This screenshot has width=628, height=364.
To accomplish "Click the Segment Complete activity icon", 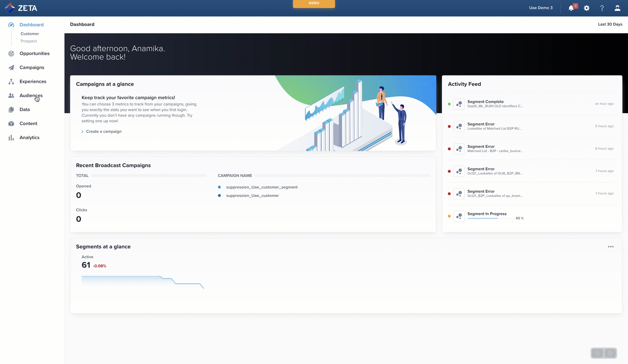I will [459, 104].
